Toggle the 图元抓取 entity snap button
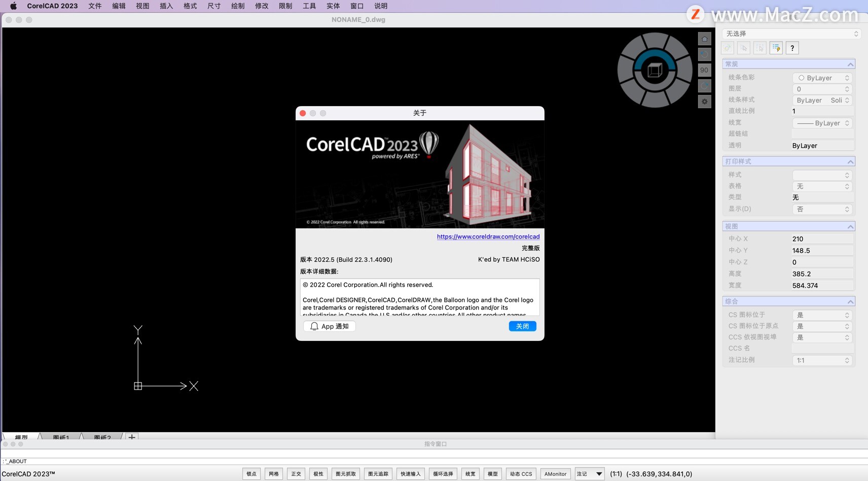The height and width of the screenshot is (481, 868). [x=346, y=474]
